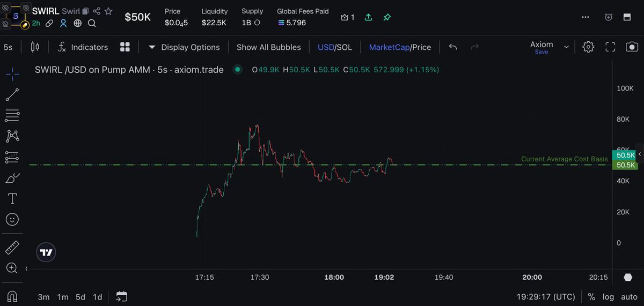The width and height of the screenshot is (644, 306).
Task: Select the ruler measure tool
Action: click(12, 247)
